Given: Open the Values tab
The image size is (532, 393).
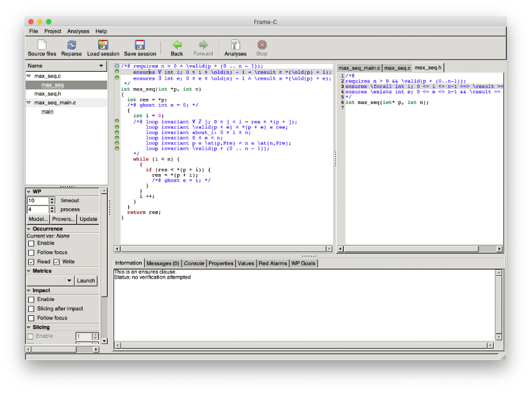Looking at the screenshot, I should (245, 264).
